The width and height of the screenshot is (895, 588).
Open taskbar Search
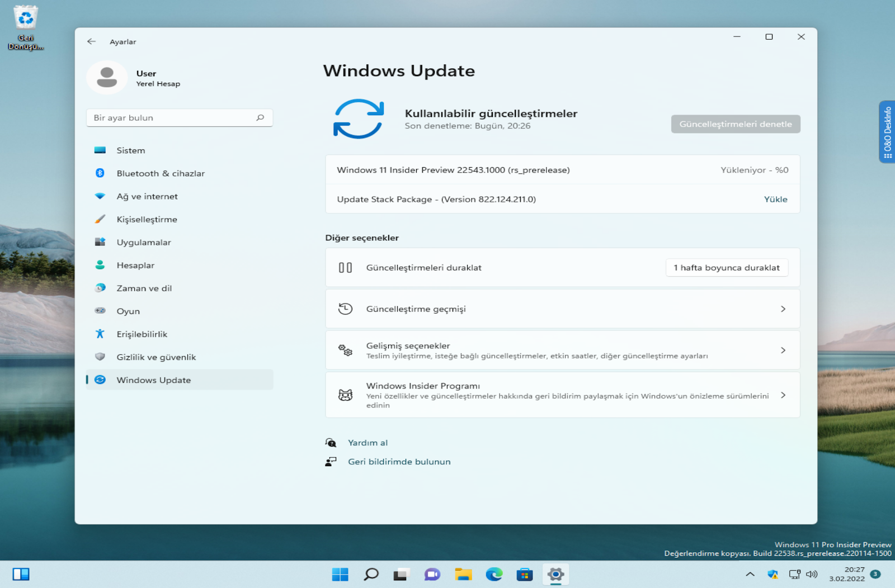click(x=371, y=574)
